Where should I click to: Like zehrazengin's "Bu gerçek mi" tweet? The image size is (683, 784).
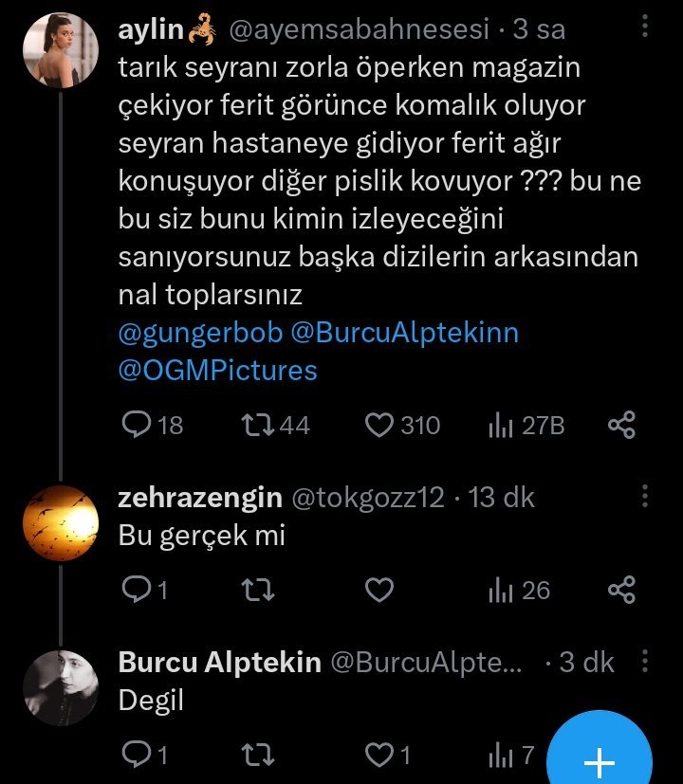pyautogui.click(x=379, y=591)
